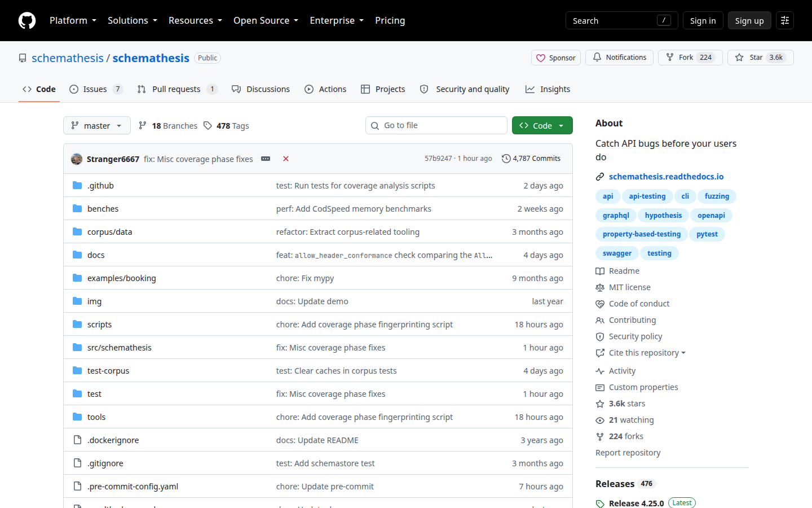The width and height of the screenshot is (812, 508).
Task: Switch to the Issues tab
Action: (96, 89)
